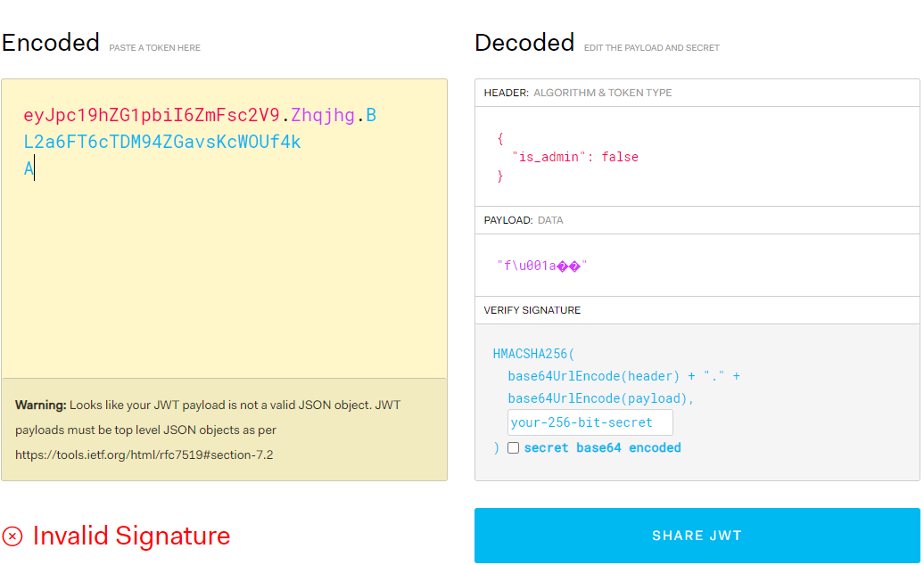Click the SHARE JWT button

pos(697,535)
